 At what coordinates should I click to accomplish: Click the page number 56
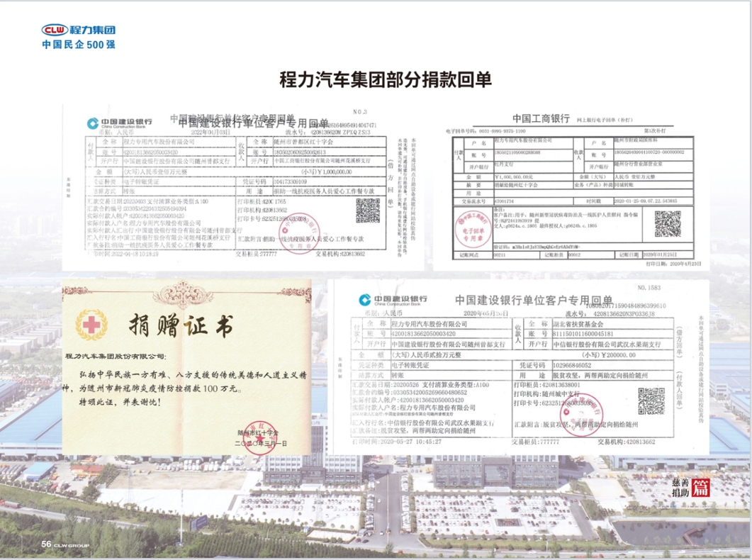[46, 544]
